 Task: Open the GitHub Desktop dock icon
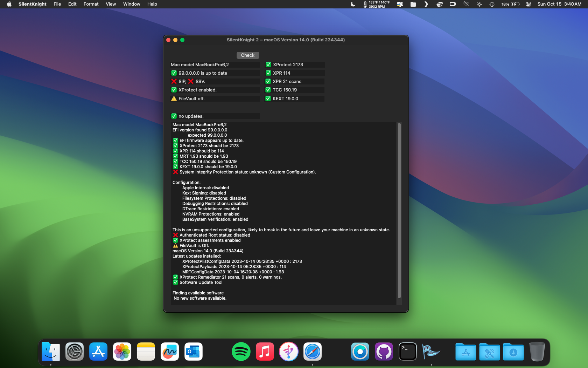pyautogui.click(x=384, y=352)
